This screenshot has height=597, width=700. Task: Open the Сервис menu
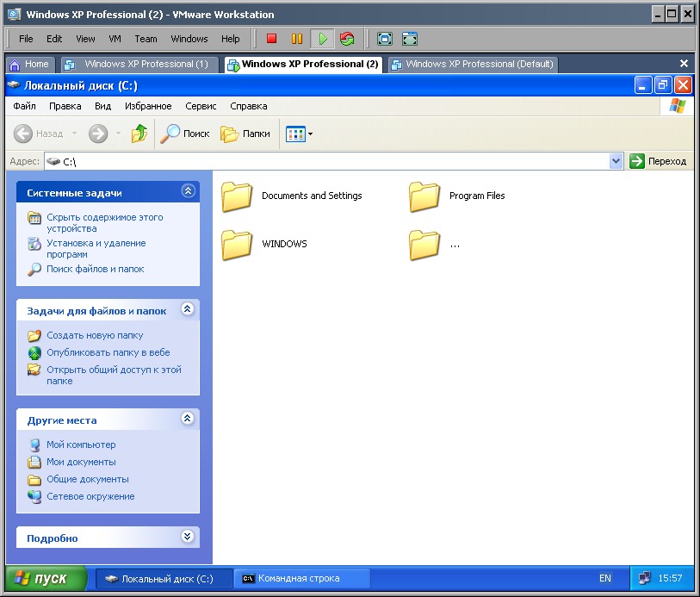click(201, 106)
